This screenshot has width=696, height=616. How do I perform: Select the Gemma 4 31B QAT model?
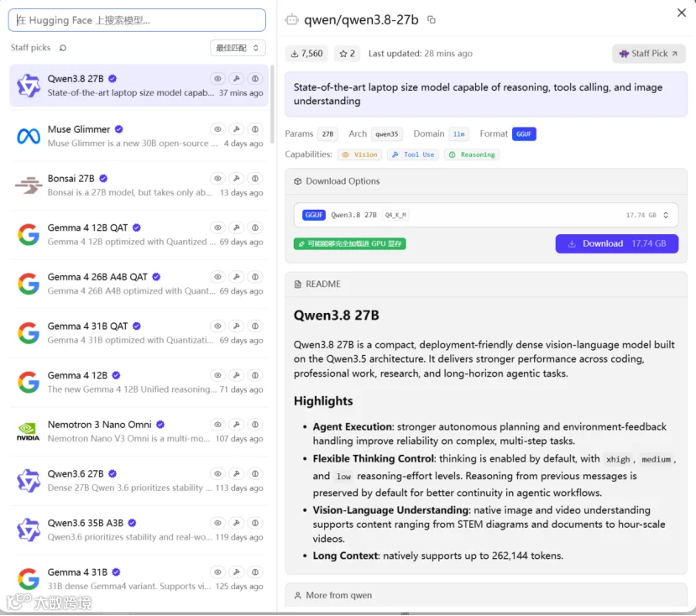coord(139,333)
